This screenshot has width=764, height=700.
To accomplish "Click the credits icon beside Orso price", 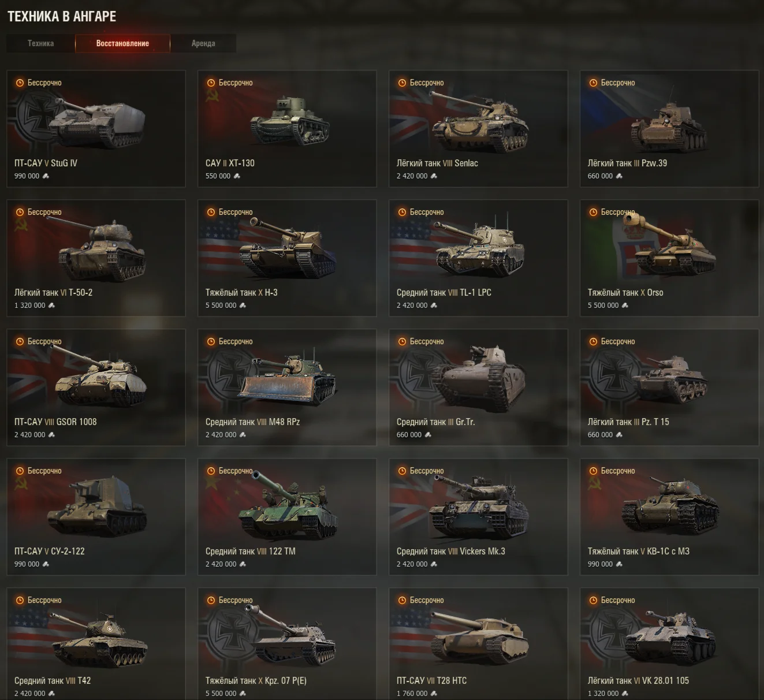I will point(625,306).
